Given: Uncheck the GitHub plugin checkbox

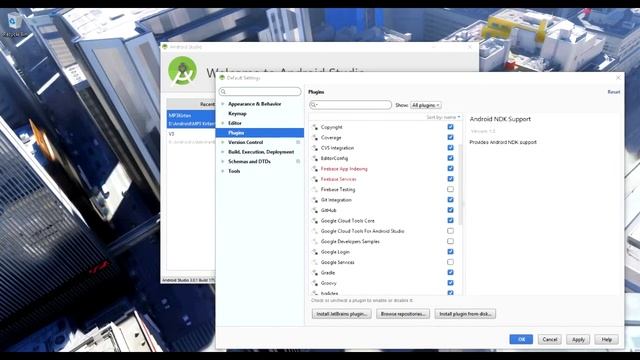Looking at the screenshot, I should (x=450, y=210).
